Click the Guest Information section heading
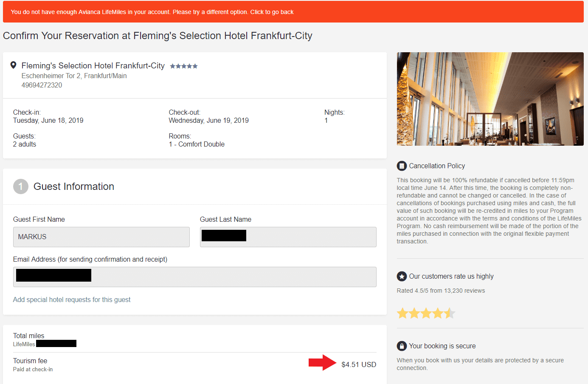 pyautogui.click(x=74, y=186)
